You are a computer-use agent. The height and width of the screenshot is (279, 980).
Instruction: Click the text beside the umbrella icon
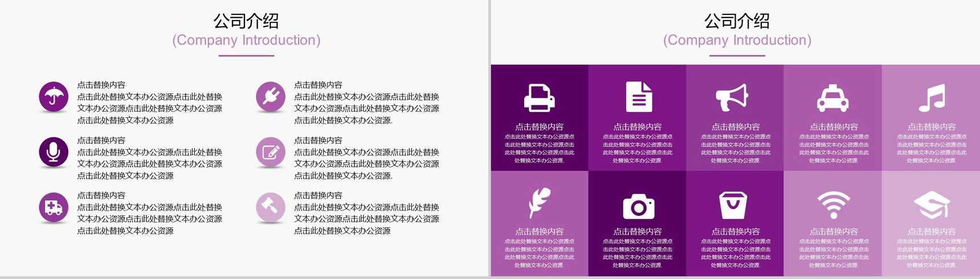(150, 102)
